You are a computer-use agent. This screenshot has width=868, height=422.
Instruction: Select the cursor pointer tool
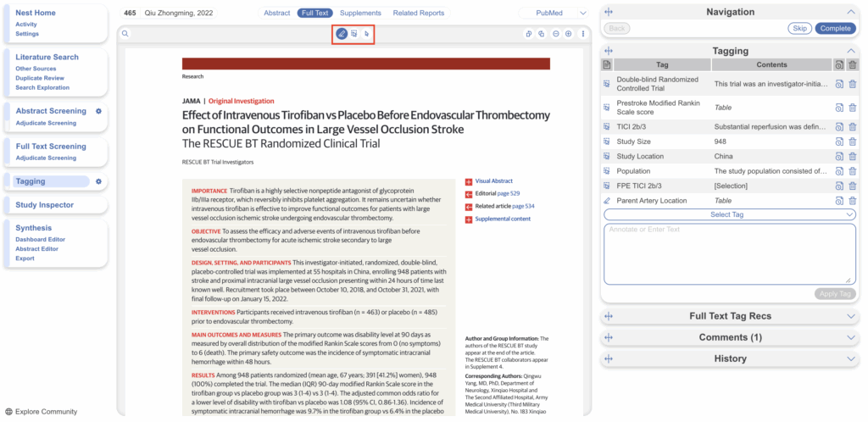pos(367,34)
